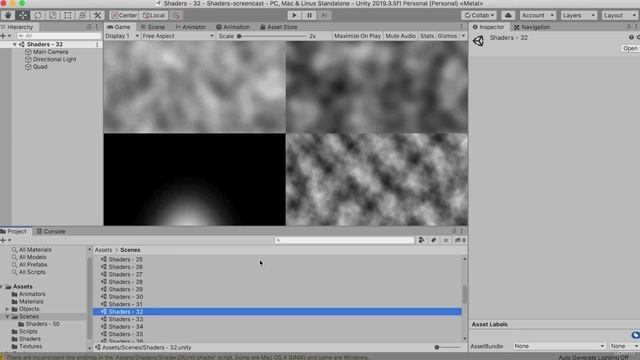
Task: Switch to the Console tab
Action: coord(51,231)
